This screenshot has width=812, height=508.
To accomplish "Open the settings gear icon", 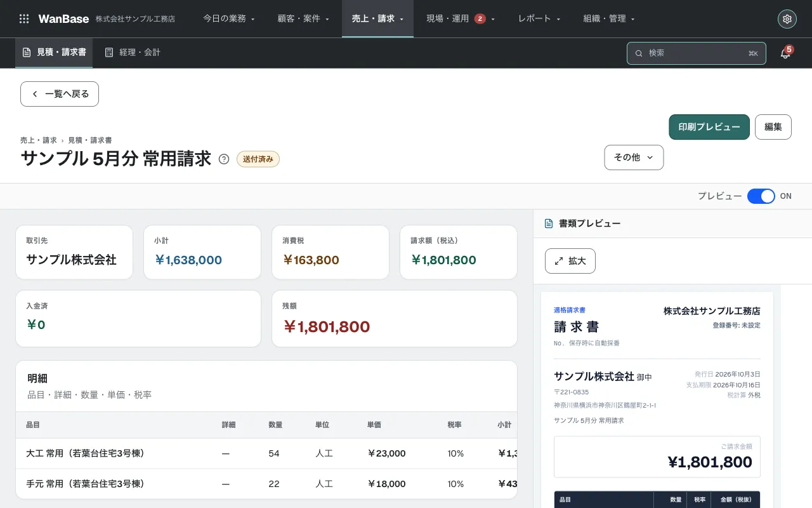I will pyautogui.click(x=787, y=19).
